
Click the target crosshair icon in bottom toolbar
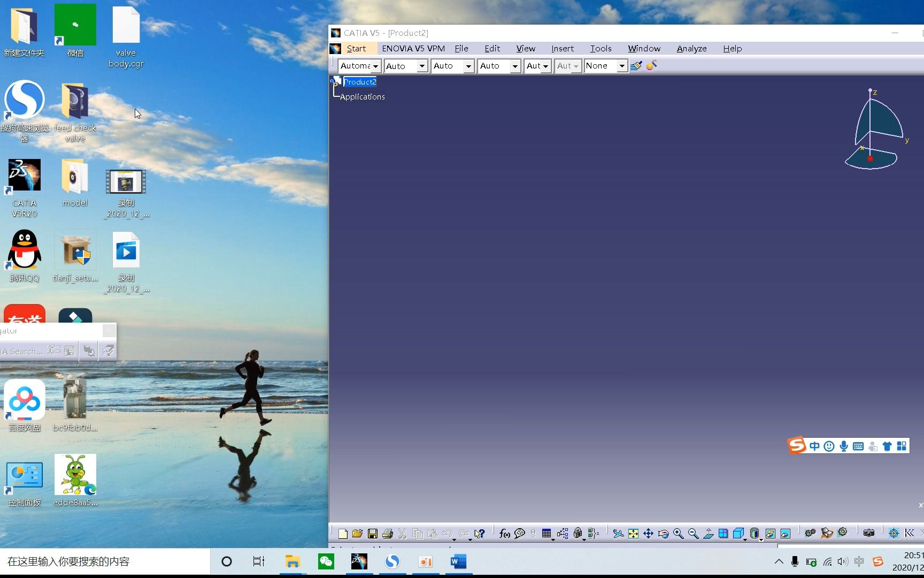click(x=894, y=533)
